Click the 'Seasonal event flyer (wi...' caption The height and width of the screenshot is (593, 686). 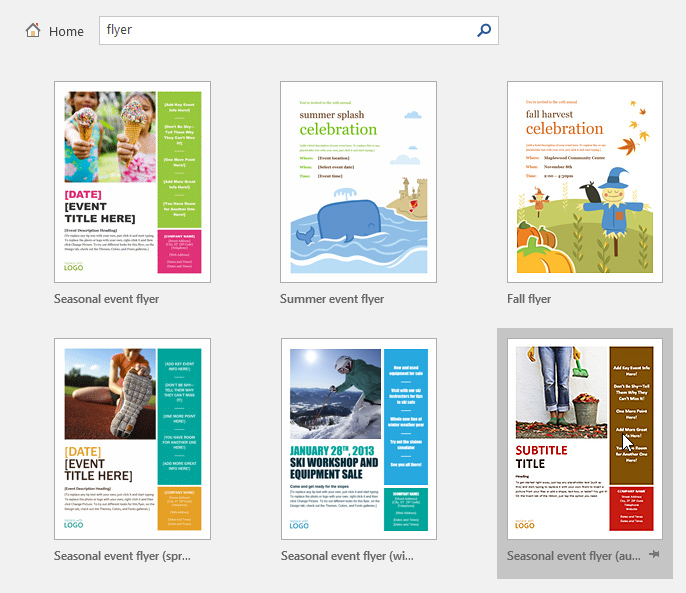[x=348, y=555]
